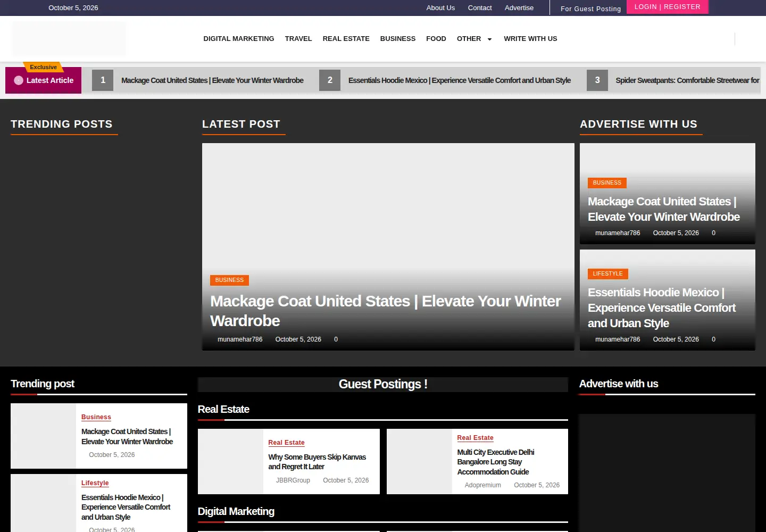Screen dimensions: 766x532
Task: Click the Digital Marketing section heading
Action: (236, 511)
